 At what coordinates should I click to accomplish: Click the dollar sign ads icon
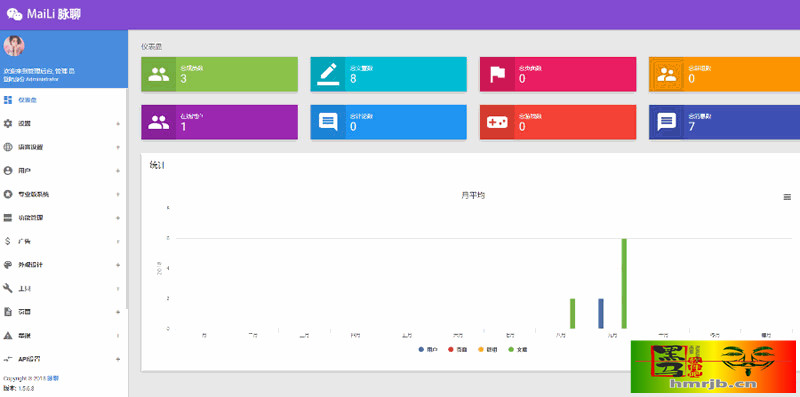coord(8,241)
